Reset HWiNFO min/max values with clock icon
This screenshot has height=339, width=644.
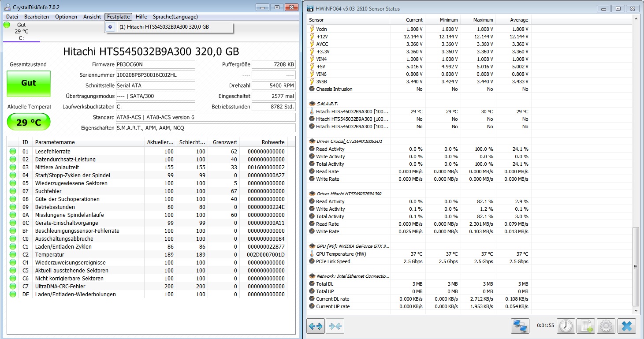pos(566,326)
